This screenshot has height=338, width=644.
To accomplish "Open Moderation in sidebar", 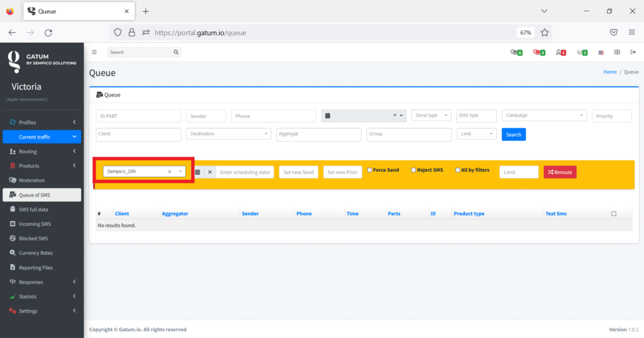I will pyautogui.click(x=42, y=180).
